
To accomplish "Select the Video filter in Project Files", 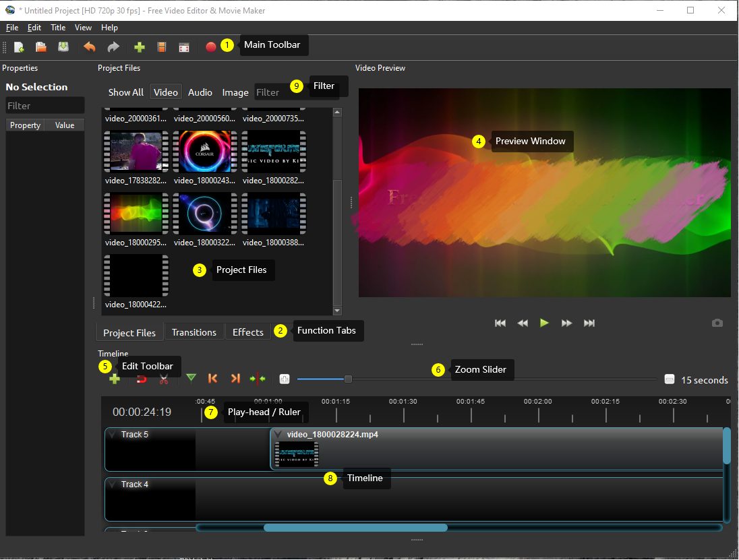I will pos(165,92).
